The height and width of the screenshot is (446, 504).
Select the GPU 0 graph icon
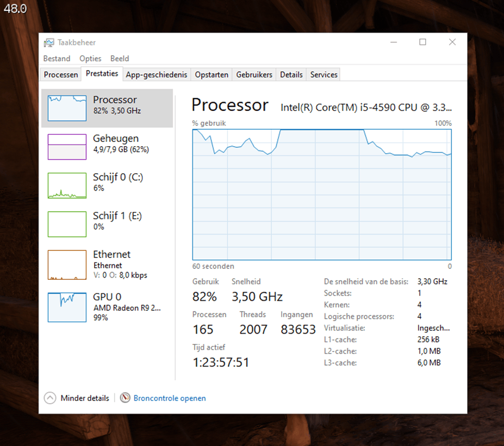[67, 307]
